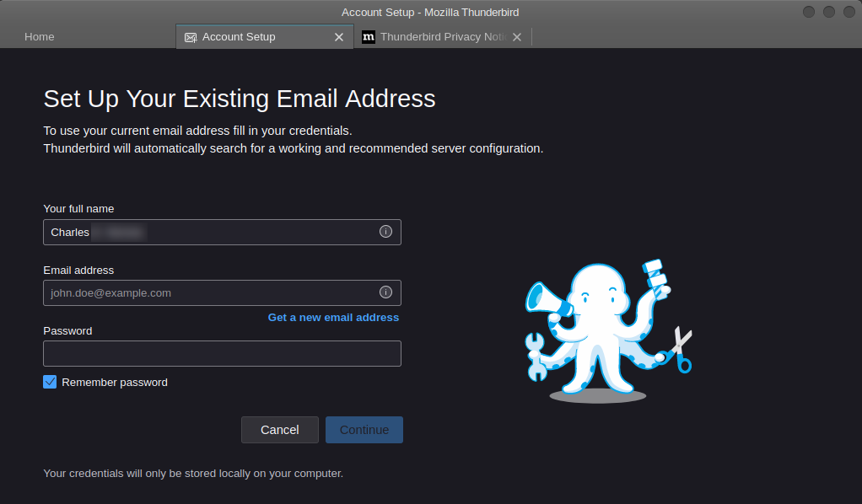Open the Thunderbird Privacy Notice tab
This screenshot has width=862, height=504.
442,37
